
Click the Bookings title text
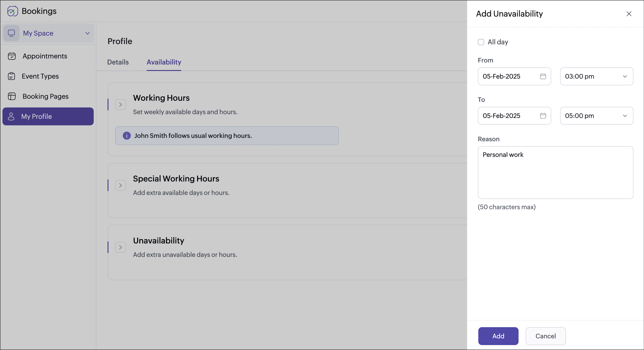(x=39, y=11)
